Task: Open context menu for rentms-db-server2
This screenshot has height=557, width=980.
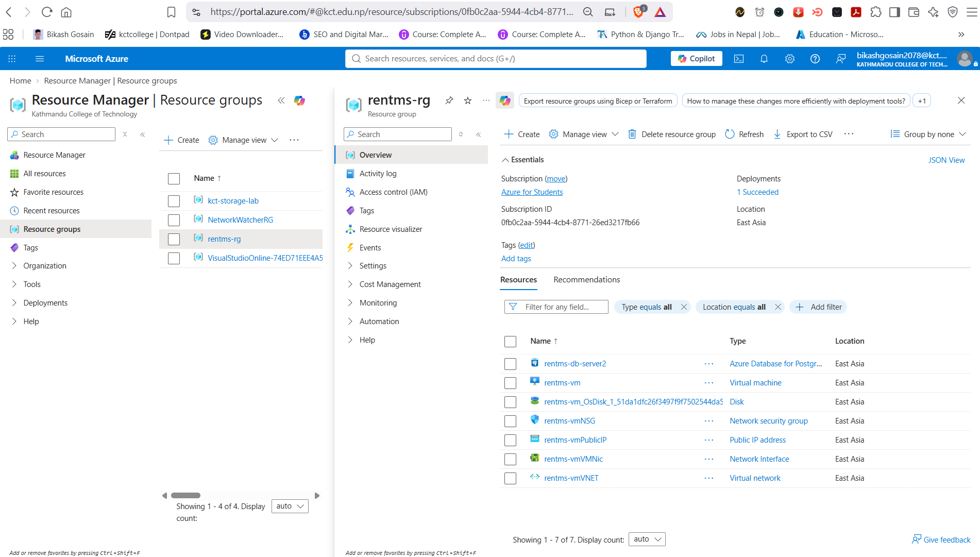Action: 709,364
